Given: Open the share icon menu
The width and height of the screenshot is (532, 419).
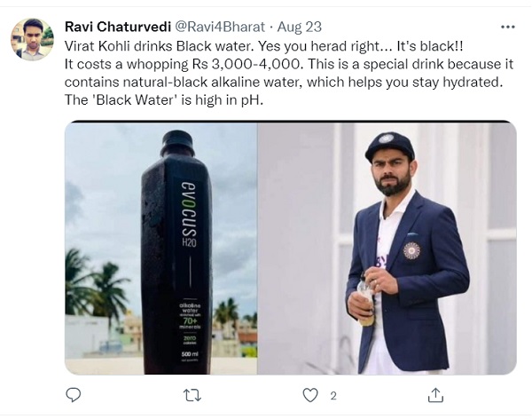Looking at the screenshot, I should click(x=434, y=394).
